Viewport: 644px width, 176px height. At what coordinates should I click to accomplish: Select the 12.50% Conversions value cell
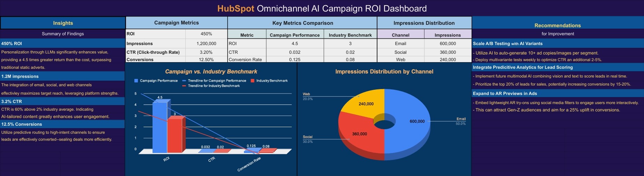[x=206, y=60]
